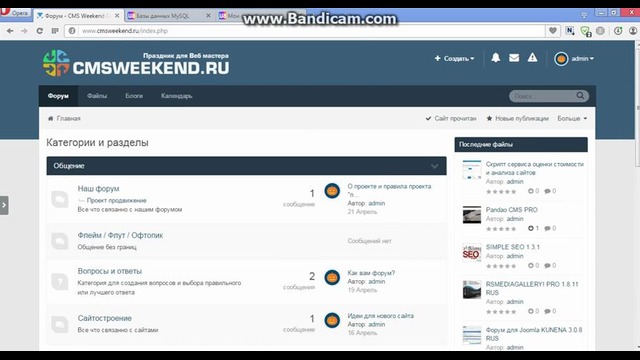Click the avatar beside 'Идеи для нового сайта'
Screen dimensions: 640x360
tap(332, 320)
